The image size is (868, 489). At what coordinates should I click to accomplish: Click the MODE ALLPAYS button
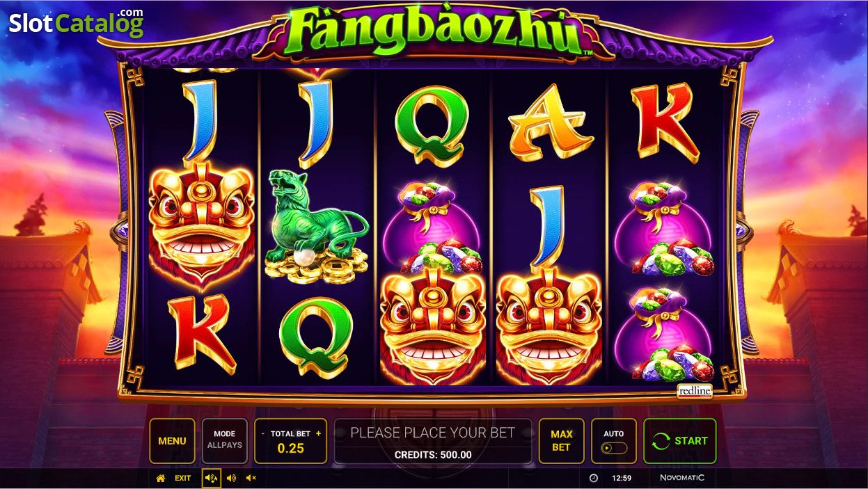pyautogui.click(x=224, y=441)
